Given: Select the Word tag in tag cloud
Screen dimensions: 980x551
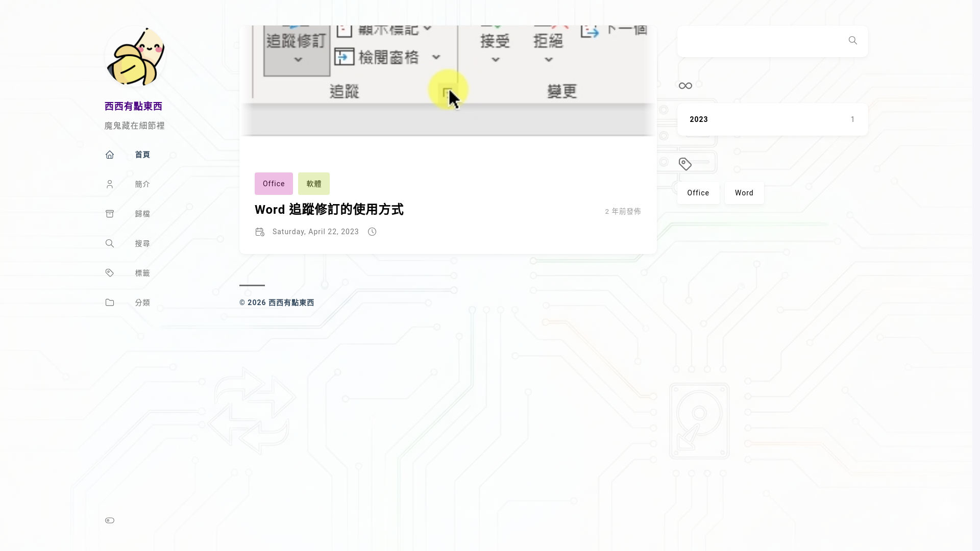Looking at the screenshot, I should (x=744, y=193).
